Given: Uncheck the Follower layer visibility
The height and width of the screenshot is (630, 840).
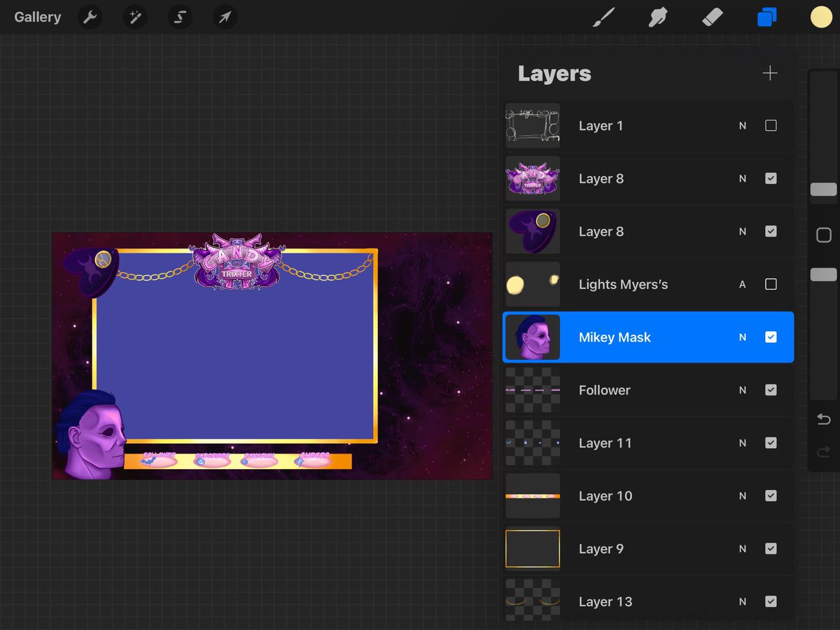Looking at the screenshot, I should pyautogui.click(x=771, y=390).
